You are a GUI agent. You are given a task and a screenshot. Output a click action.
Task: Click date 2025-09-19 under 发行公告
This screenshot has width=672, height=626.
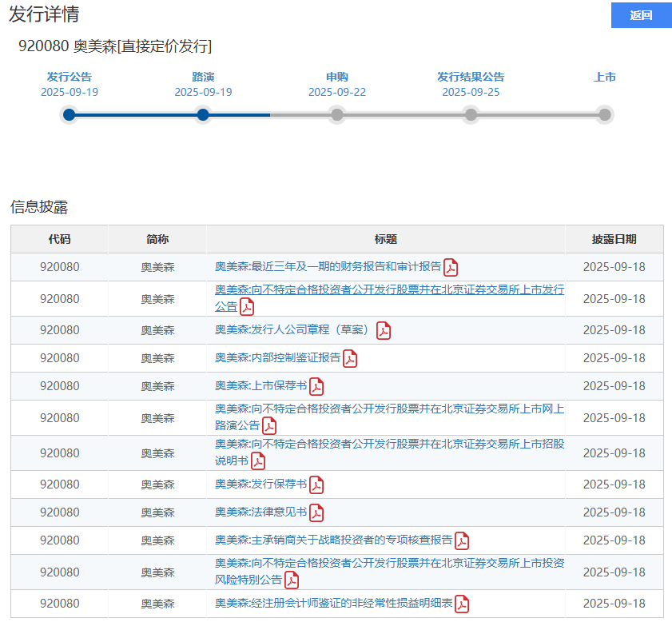(70, 92)
